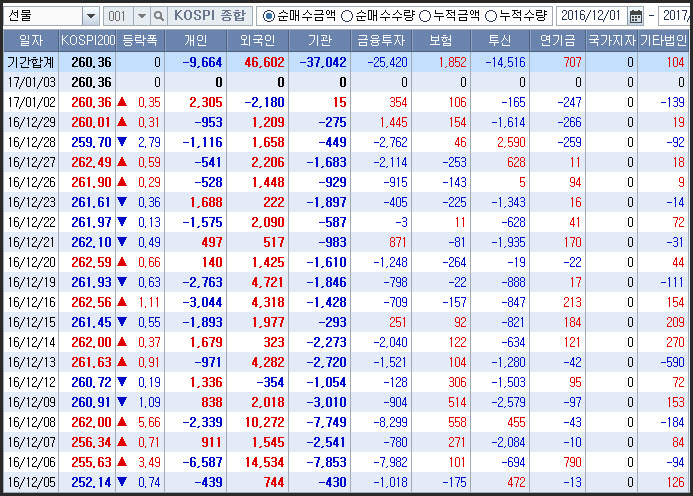The width and height of the screenshot is (693, 496).
Task: Click individual value -6,587 on 16/12/06
Action: (x=202, y=462)
